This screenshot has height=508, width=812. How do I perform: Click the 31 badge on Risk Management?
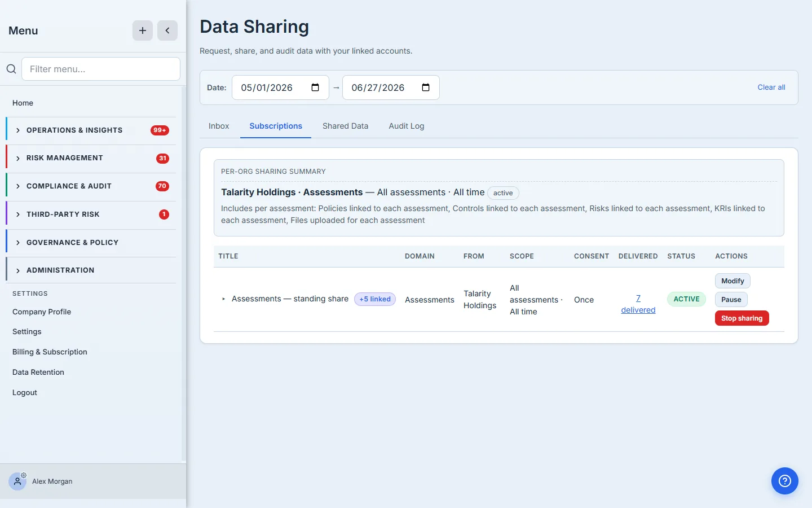click(x=162, y=158)
